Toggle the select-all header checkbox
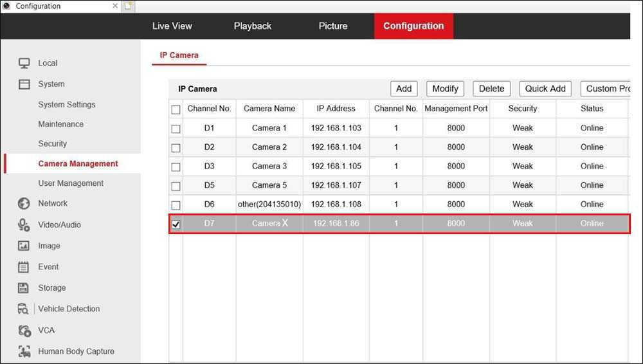Viewport: 643px width, 364px height. click(176, 109)
